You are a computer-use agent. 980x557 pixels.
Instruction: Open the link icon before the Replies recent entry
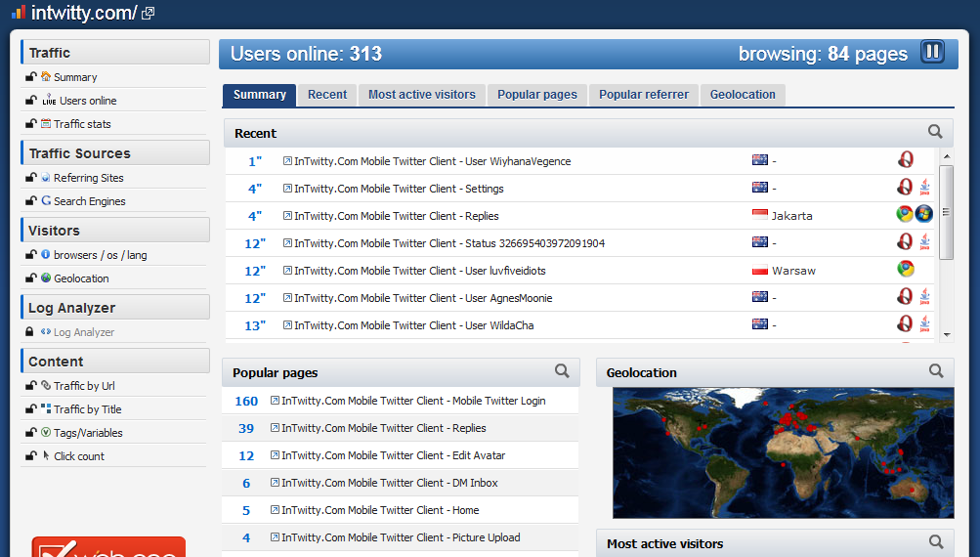pos(287,216)
